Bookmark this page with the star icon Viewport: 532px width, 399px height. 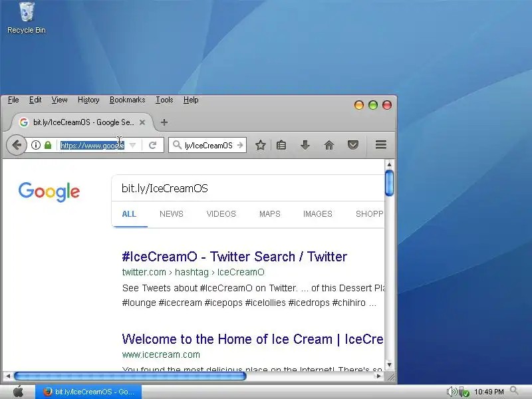click(261, 145)
